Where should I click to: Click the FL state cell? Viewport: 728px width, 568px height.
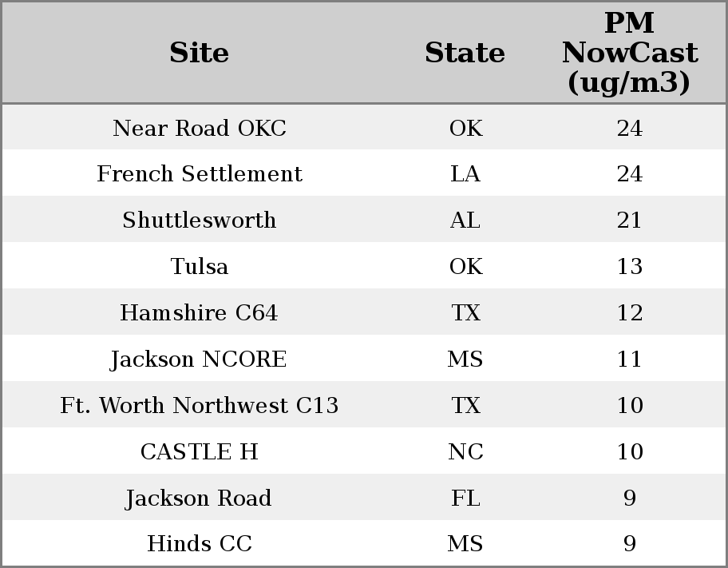tap(465, 498)
